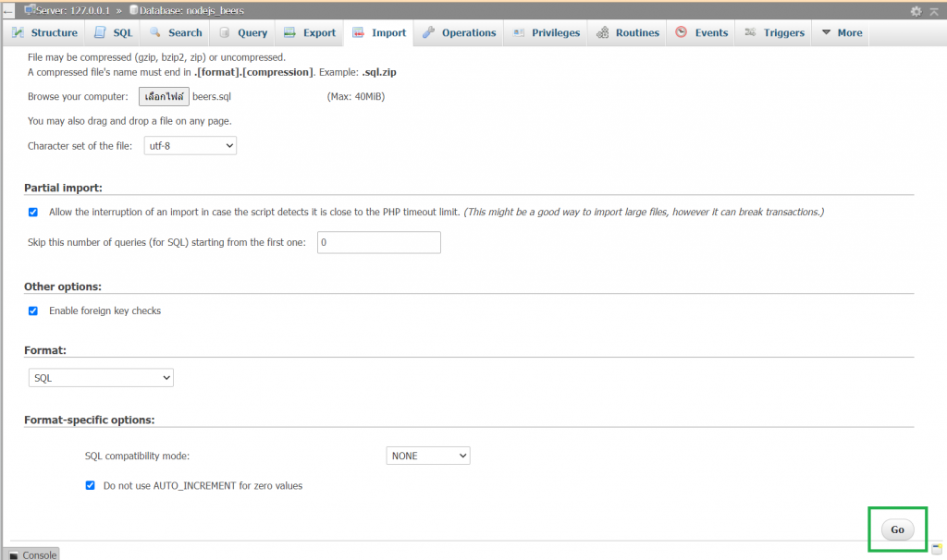Click the SQL tab icon
The image size is (947, 560).
[x=100, y=32]
